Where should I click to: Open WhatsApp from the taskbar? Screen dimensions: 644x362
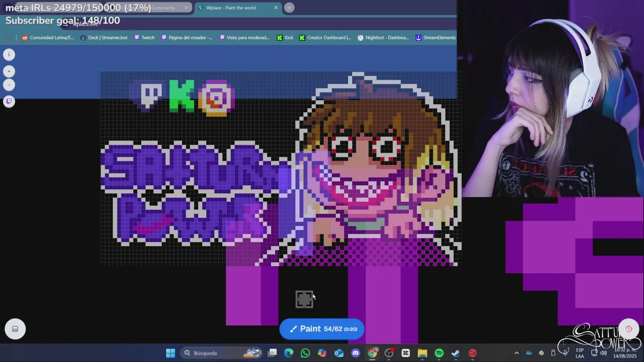point(305,353)
